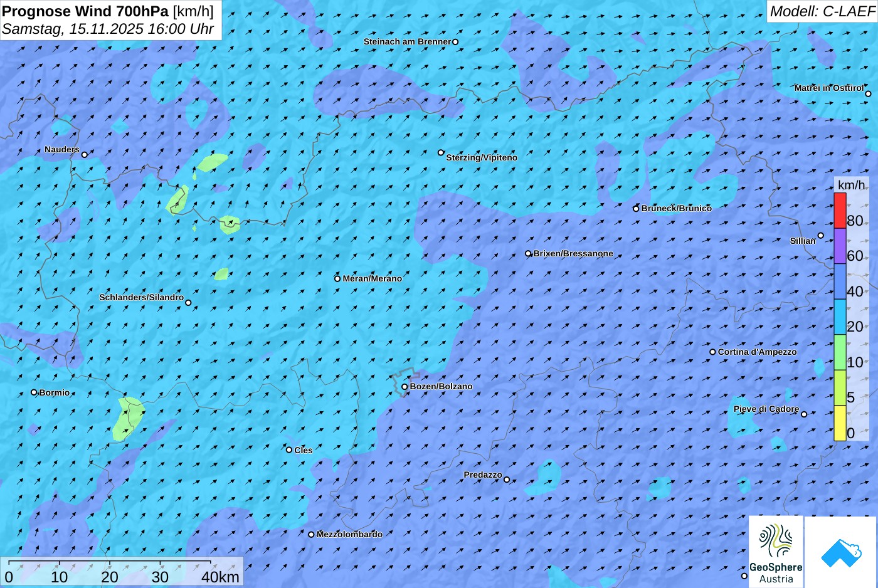Click the Brixen/Bressanone location marker
The image size is (878, 588).
tap(528, 254)
